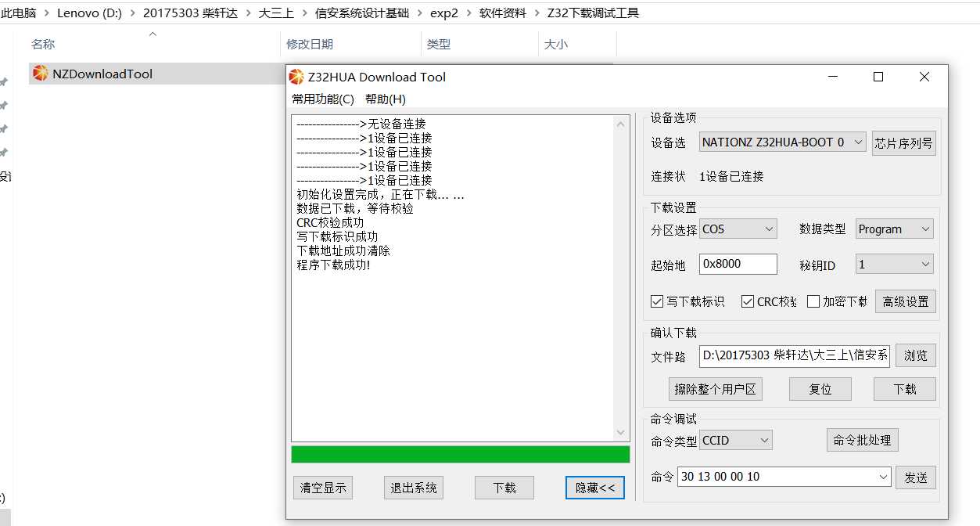The height and width of the screenshot is (526, 980).
Task: Click 此电脑 in the breadcrumb
Action: pos(19,13)
